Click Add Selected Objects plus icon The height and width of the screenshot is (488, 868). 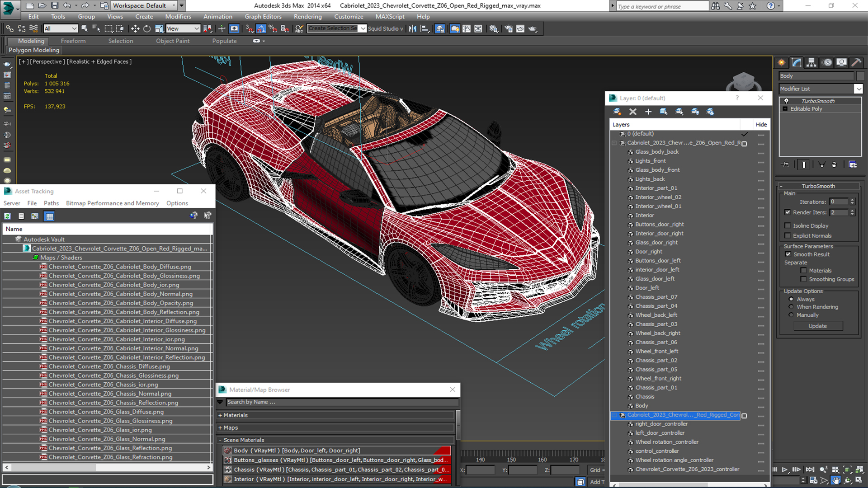[648, 112]
